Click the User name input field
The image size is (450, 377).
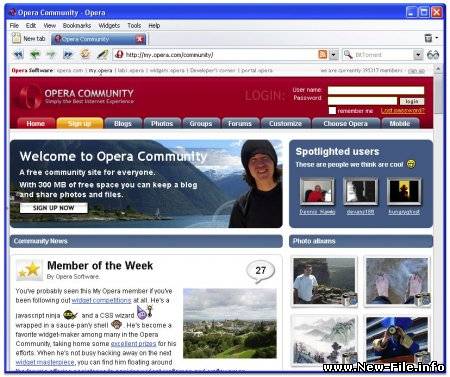tap(376, 90)
